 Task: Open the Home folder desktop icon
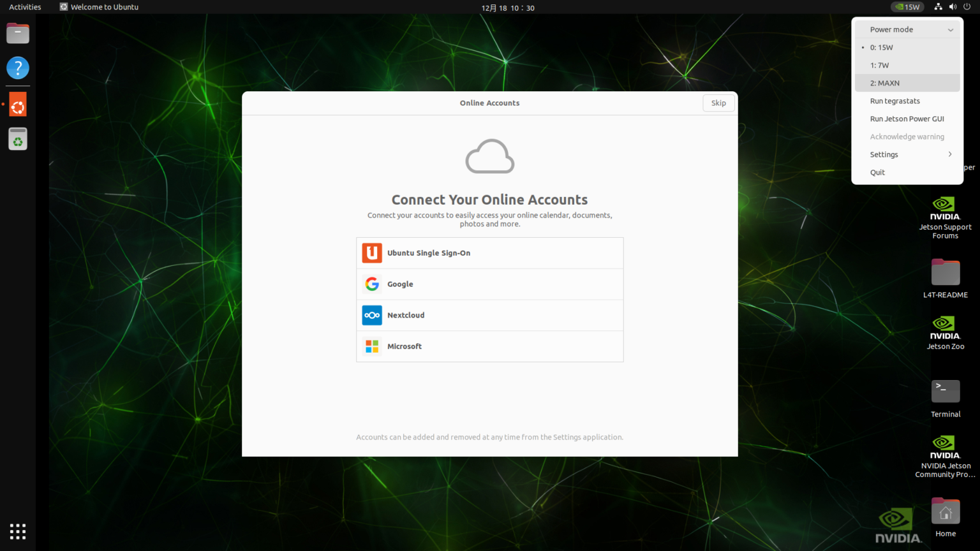pyautogui.click(x=945, y=512)
